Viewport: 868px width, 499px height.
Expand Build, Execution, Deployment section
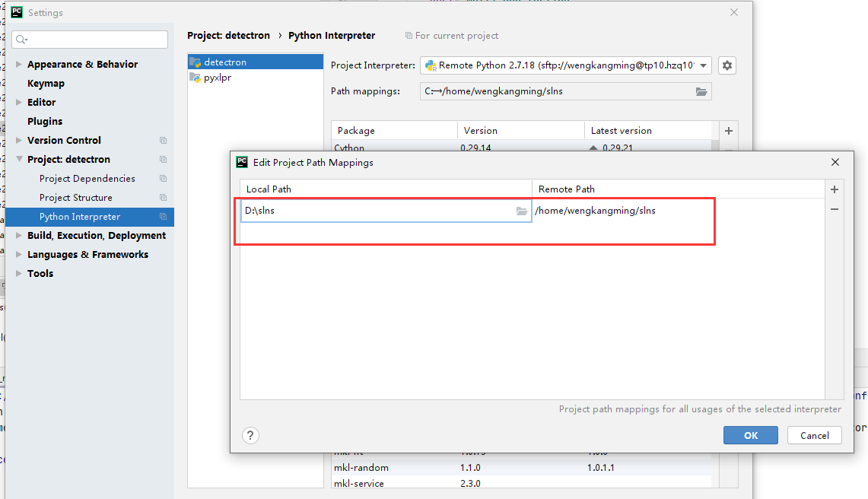19,235
